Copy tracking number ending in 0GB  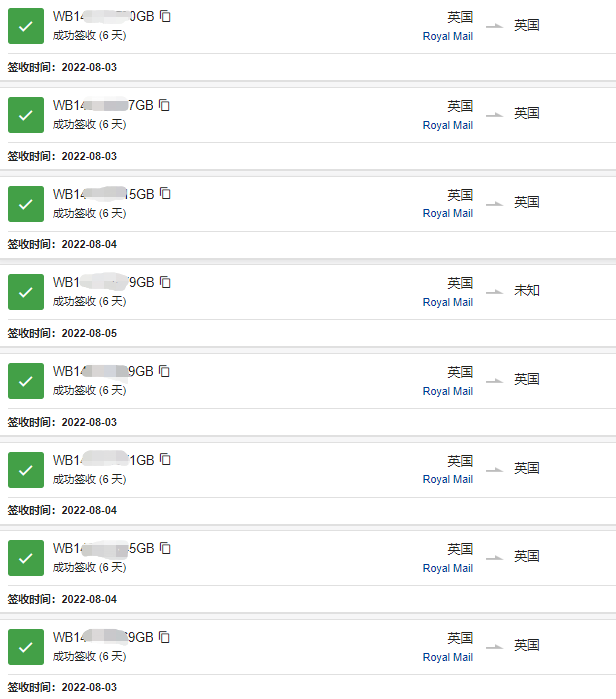(x=166, y=16)
